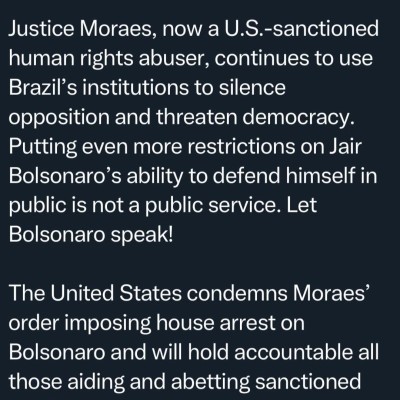
Task: Click the phrase "threaten democracy."
Action: [x=255, y=117]
